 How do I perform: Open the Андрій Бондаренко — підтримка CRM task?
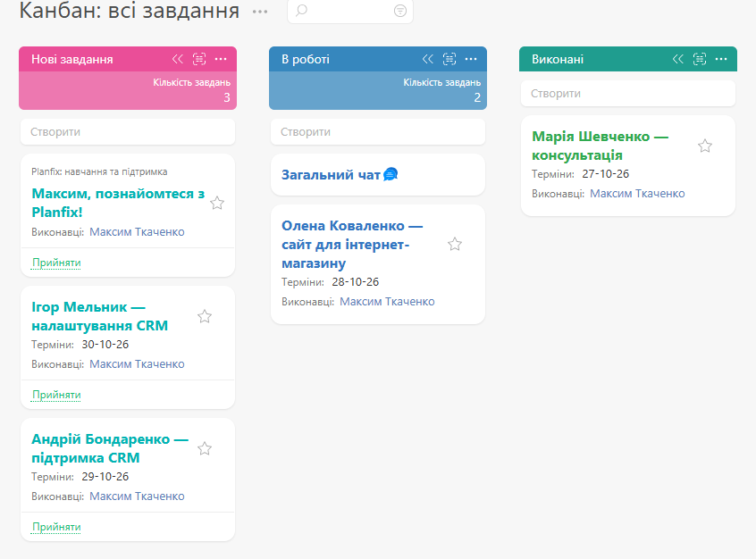pos(110,448)
